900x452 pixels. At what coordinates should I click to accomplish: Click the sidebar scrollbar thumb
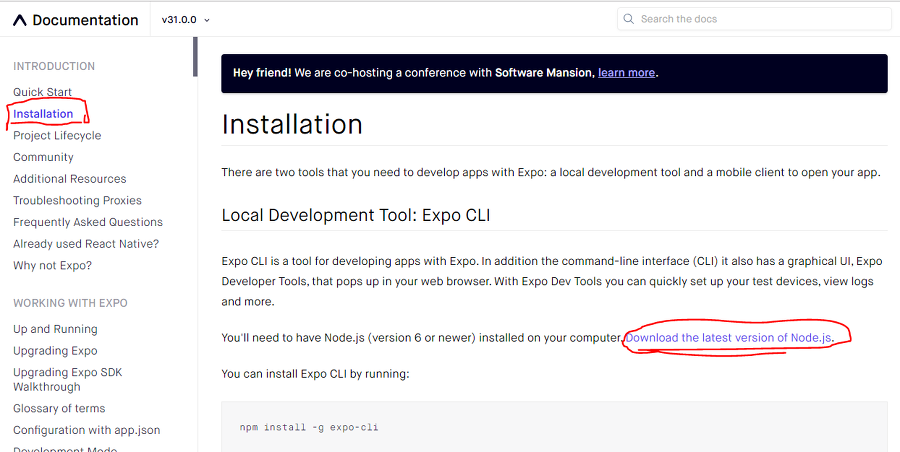click(x=195, y=57)
